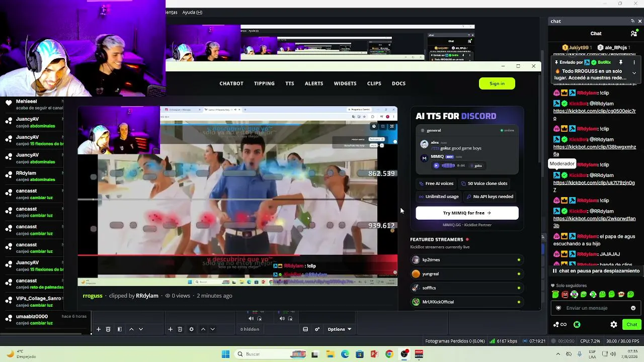
Task: Open RRdylam clipper profile link
Action: click(147, 296)
